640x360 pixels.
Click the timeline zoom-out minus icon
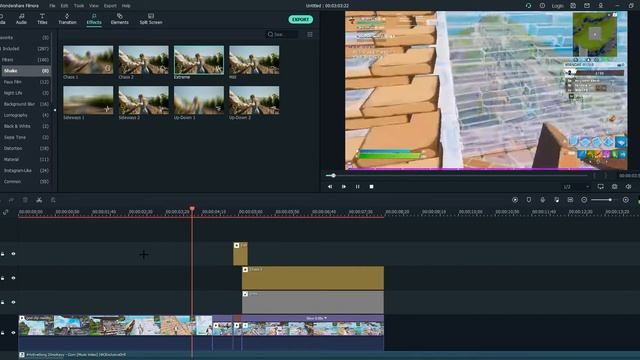click(x=584, y=200)
